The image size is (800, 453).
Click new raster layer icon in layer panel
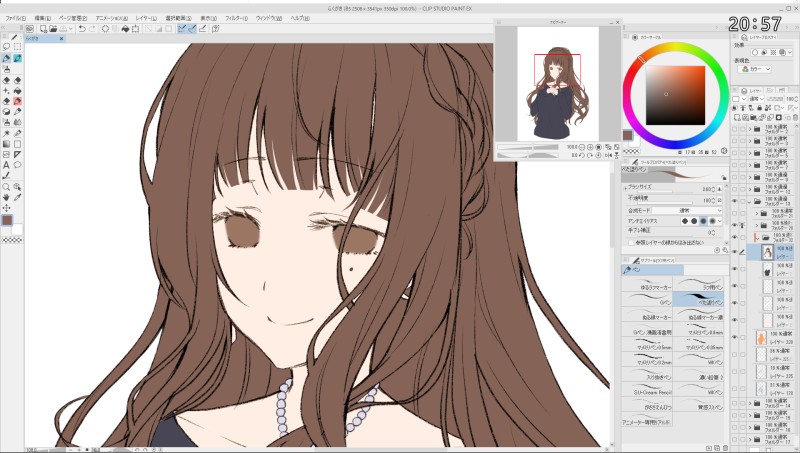tap(735, 118)
